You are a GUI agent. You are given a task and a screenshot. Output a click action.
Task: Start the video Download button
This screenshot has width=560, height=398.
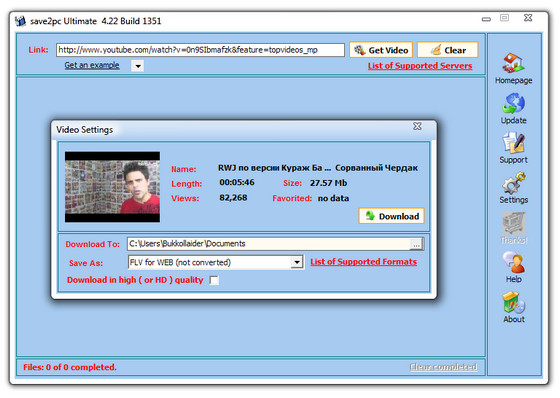391,216
